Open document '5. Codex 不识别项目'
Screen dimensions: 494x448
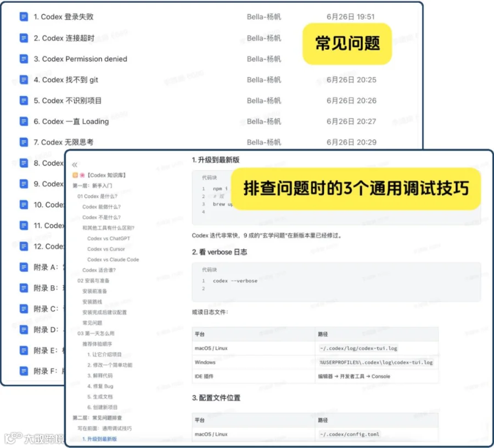coord(68,100)
